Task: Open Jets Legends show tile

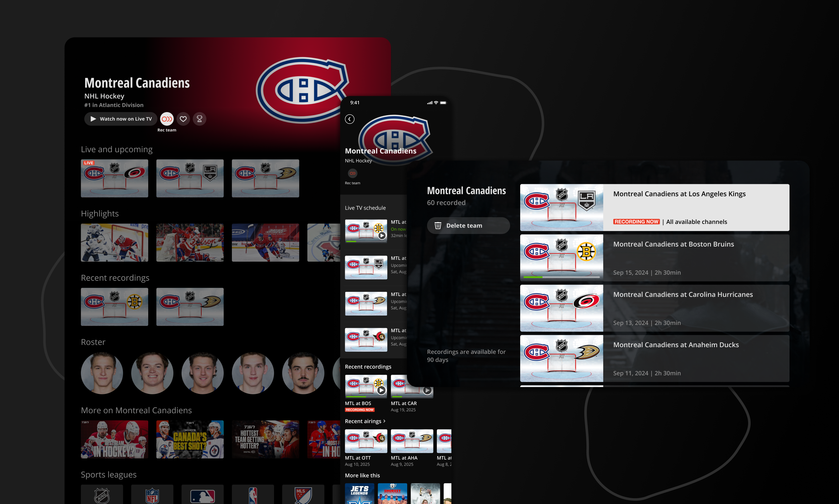Action: tap(359, 493)
